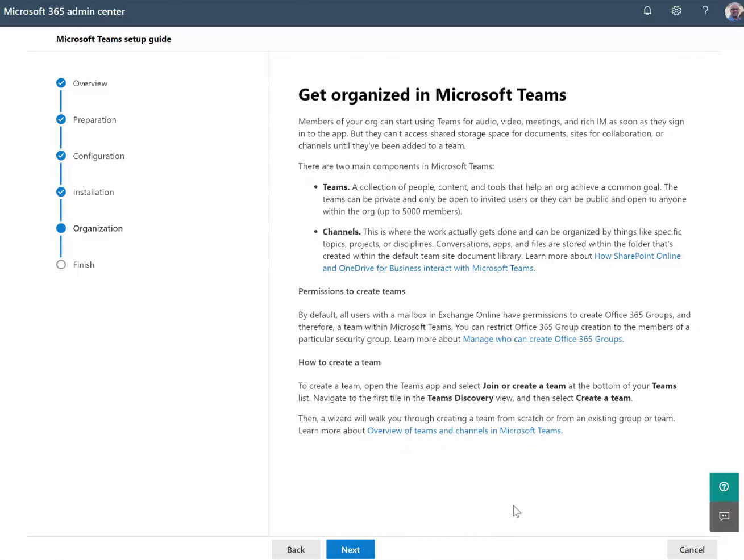This screenshot has height=560, width=744.
Task: Click the Permissions to create teams subheading
Action: (352, 291)
